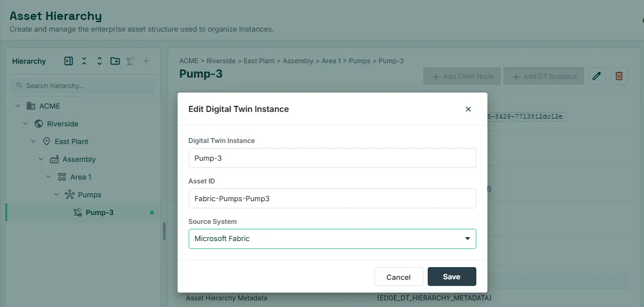644x307 pixels.
Task: Click the East Plant location pin icon
Action: pos(46,141)
